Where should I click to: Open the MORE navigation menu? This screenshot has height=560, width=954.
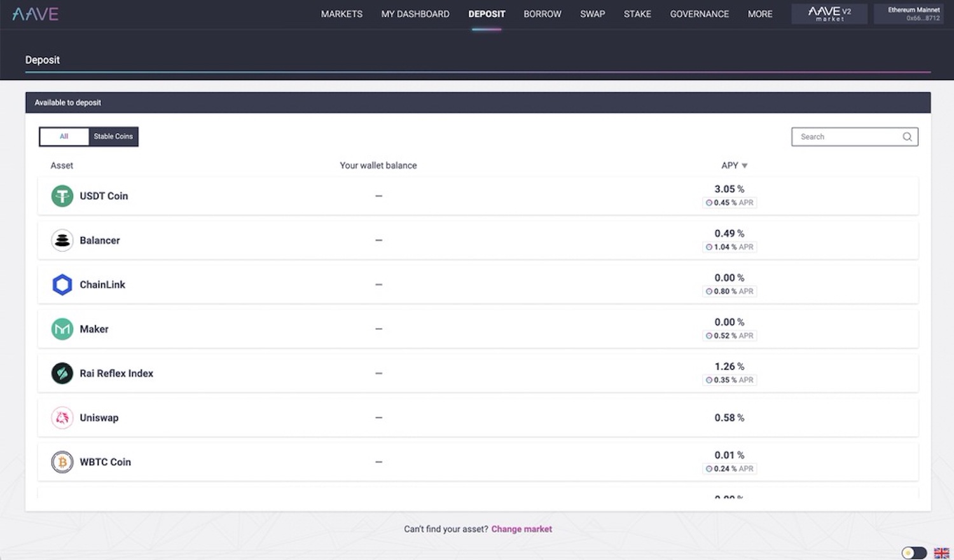coord(760,14)
